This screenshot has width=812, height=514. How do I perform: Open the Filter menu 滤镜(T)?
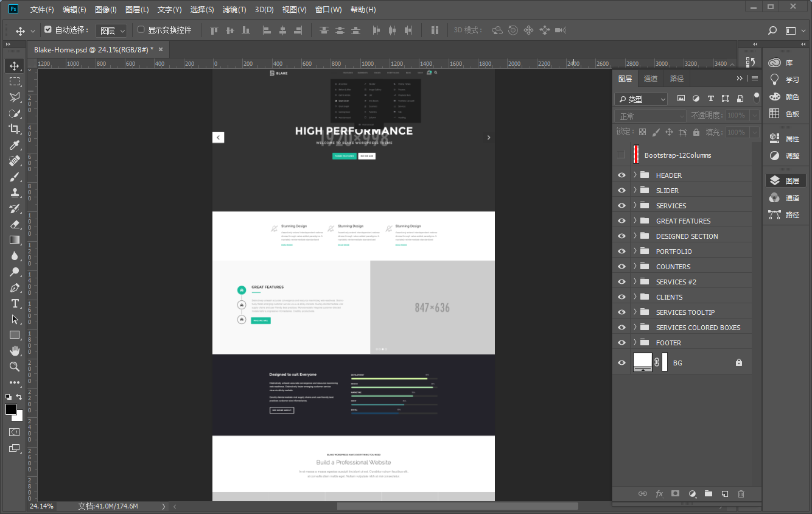click(234, 10)
